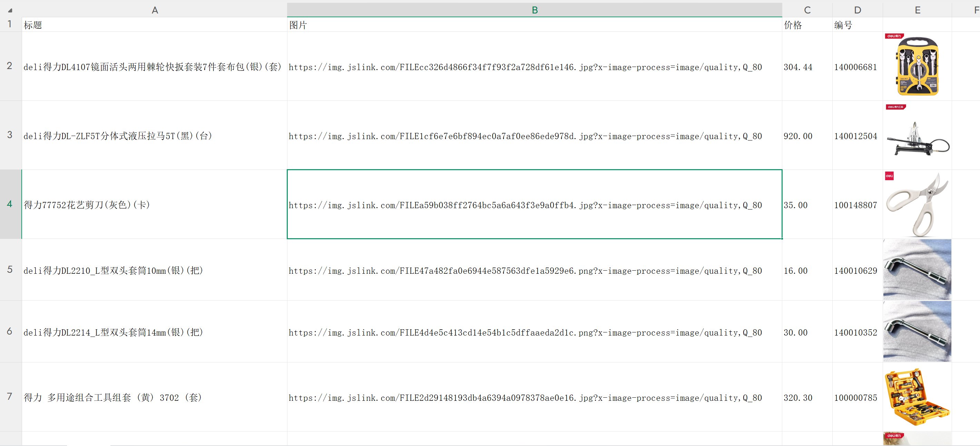Screen dimensions: 980x446
Task: Click the hydraulic puller product image
Action: pos(917,135)
